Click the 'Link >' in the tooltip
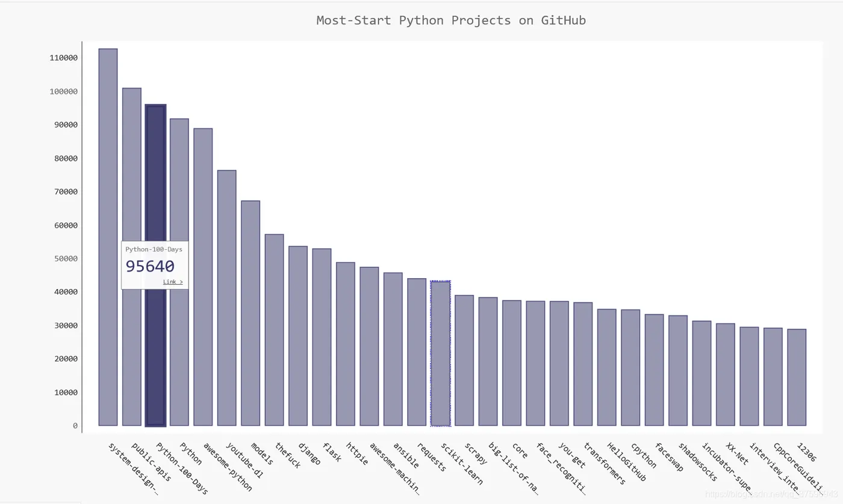 (x=173, y=282)
